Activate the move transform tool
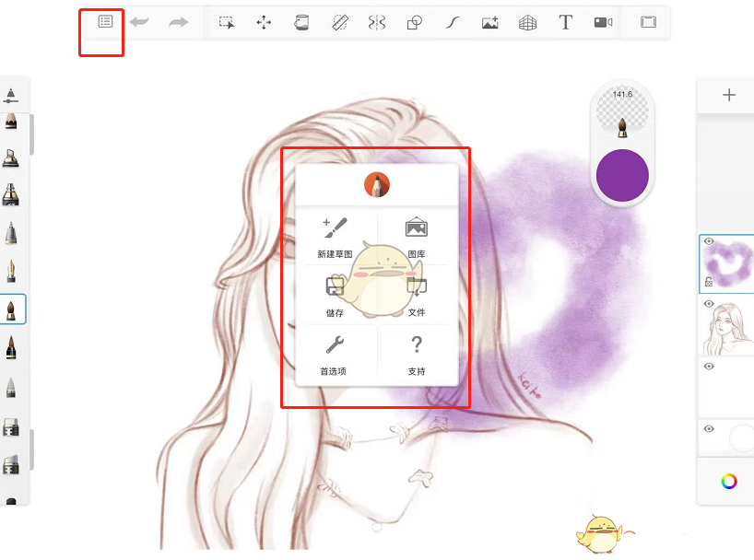This screenshot has height=560, width=754. 264,22
